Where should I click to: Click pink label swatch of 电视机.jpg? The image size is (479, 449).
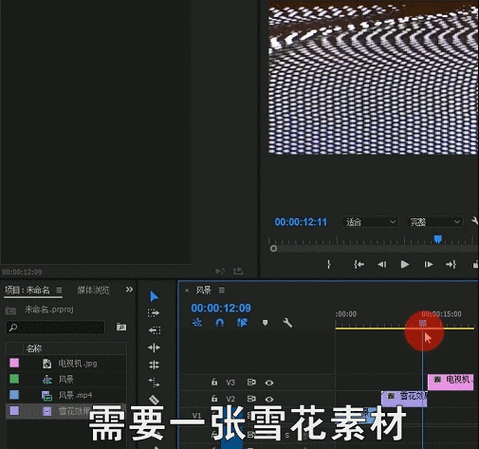(x=14, y=363)
